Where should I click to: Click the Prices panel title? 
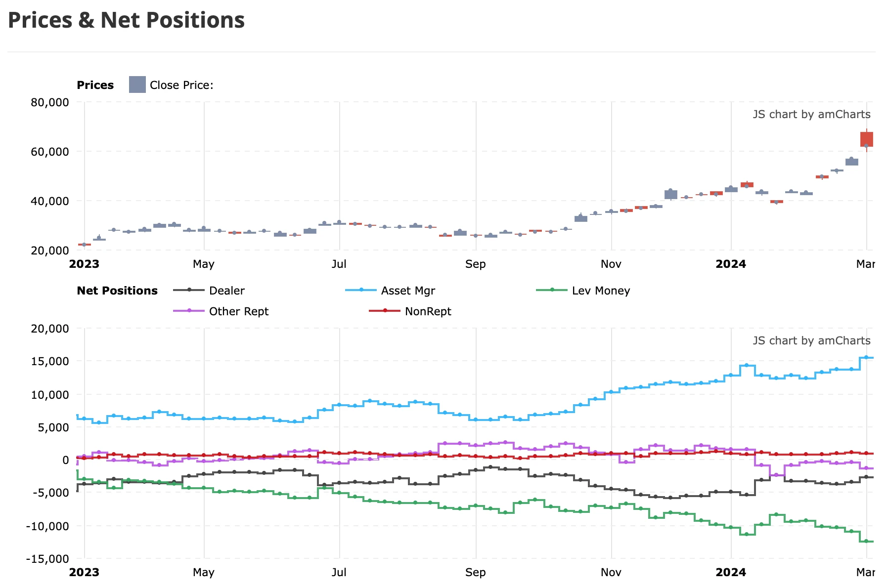[95, 85]
